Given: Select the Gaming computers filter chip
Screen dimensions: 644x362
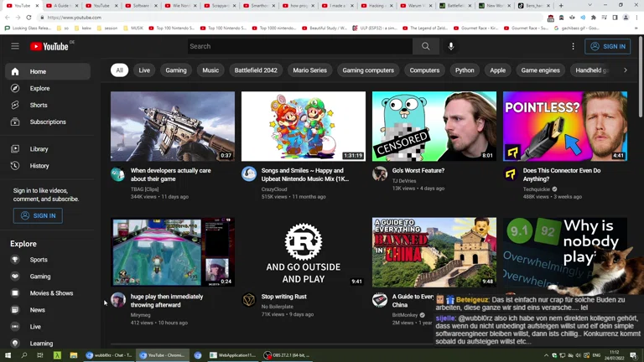Looking at the screenshot, I should tap(368, 70).
